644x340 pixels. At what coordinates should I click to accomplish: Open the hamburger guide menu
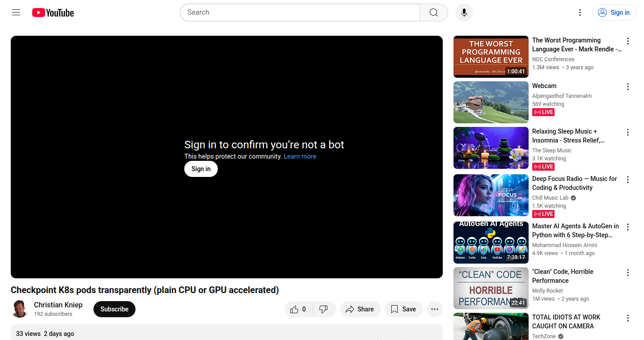click(x=16, y=13)
